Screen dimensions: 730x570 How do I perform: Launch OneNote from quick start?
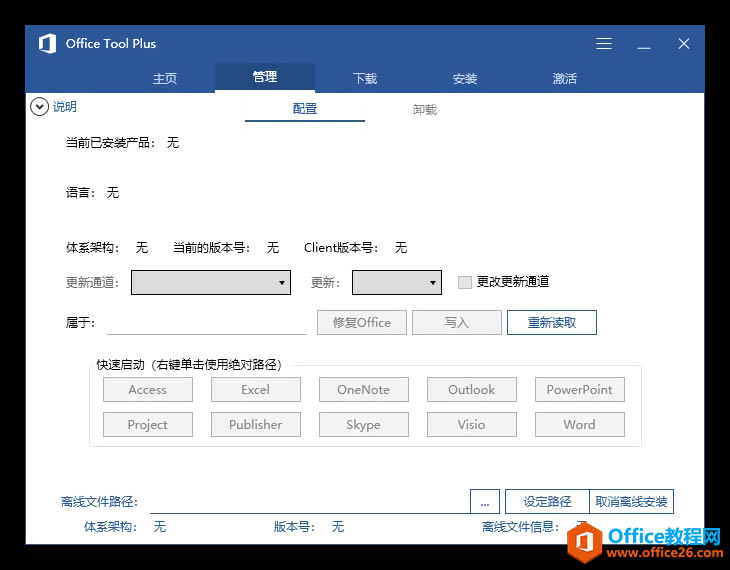[364, 389]
